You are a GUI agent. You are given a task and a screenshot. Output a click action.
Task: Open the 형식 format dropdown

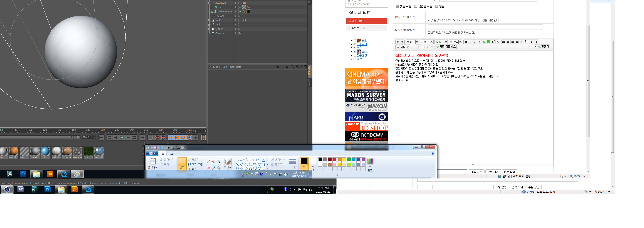(x=412, y=42)
